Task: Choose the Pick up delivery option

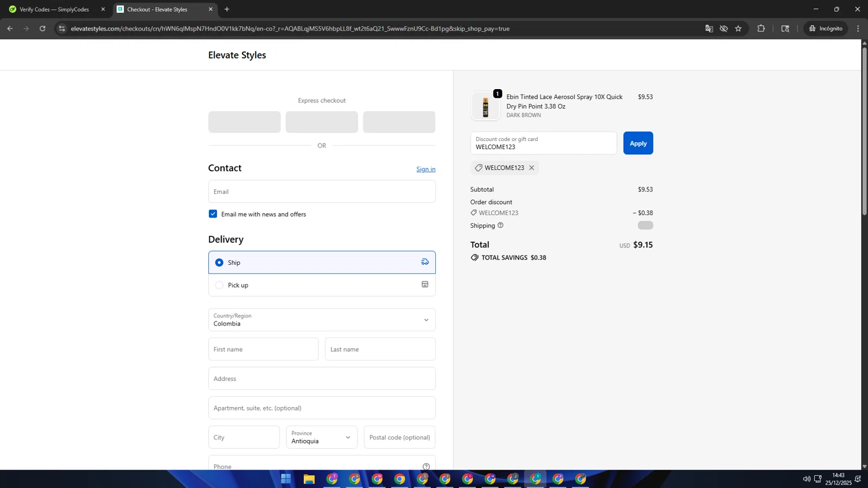Action: click(322, 285)
